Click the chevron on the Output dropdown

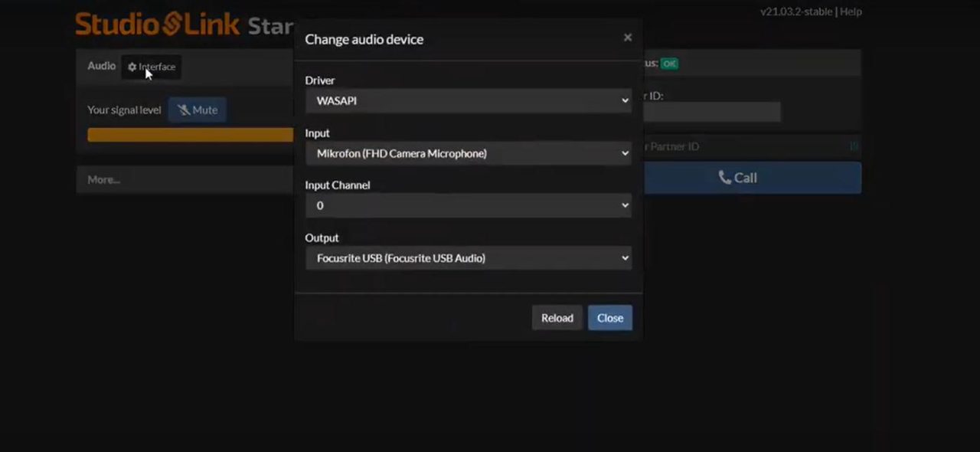click(x=625, y=258)
